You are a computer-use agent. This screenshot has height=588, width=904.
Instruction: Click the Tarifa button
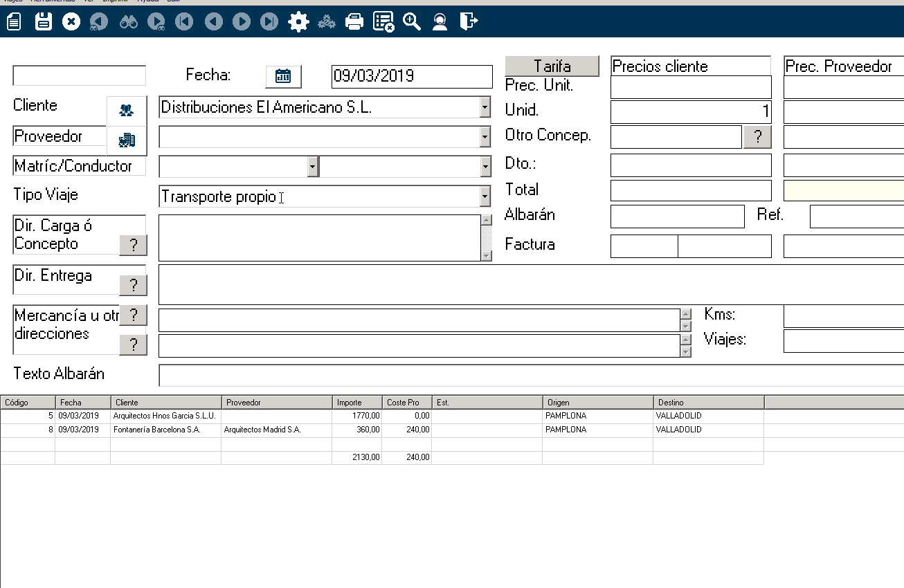tap(552, 66)
